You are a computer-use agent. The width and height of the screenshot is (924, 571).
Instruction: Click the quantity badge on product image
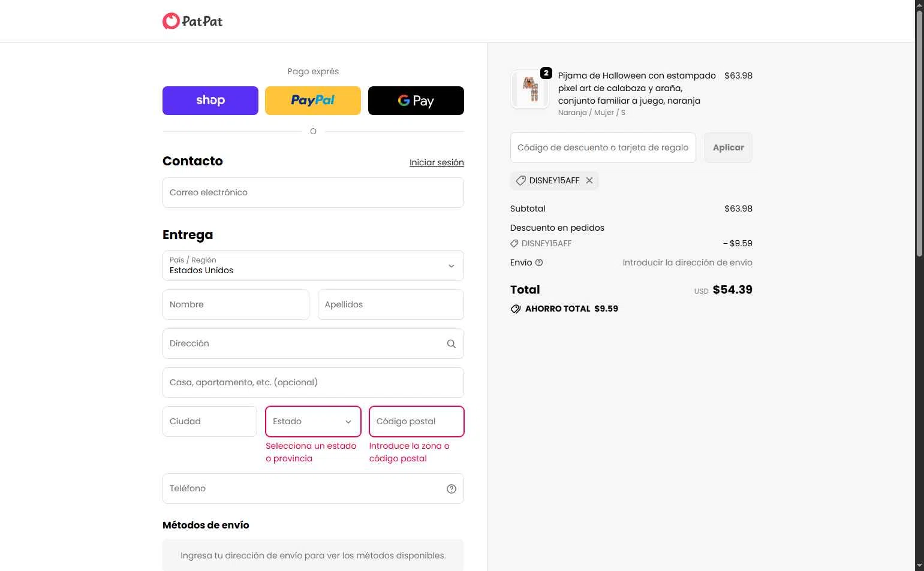tap(546, 73)
